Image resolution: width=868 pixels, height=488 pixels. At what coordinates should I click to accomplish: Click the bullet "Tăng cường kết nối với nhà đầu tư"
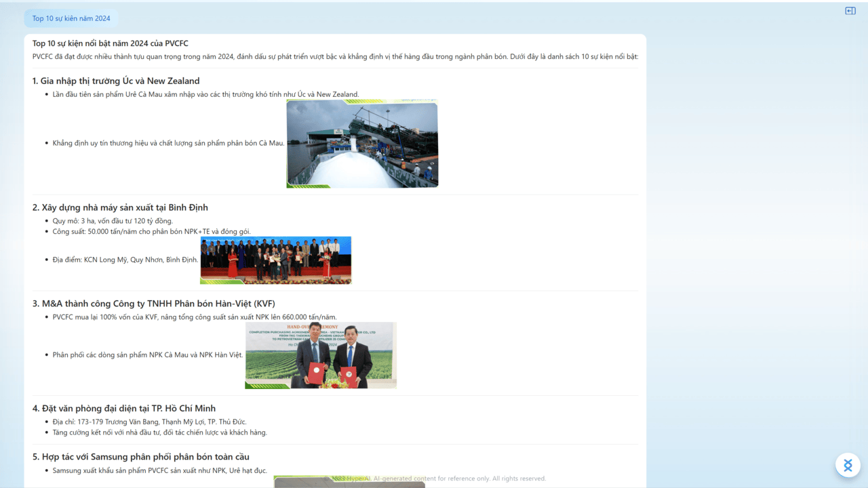160,432
